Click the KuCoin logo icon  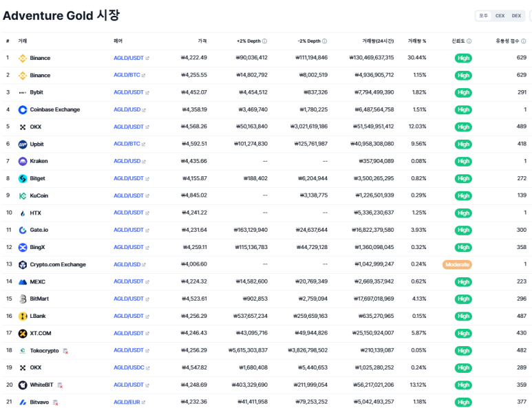(x=23, y=196)
